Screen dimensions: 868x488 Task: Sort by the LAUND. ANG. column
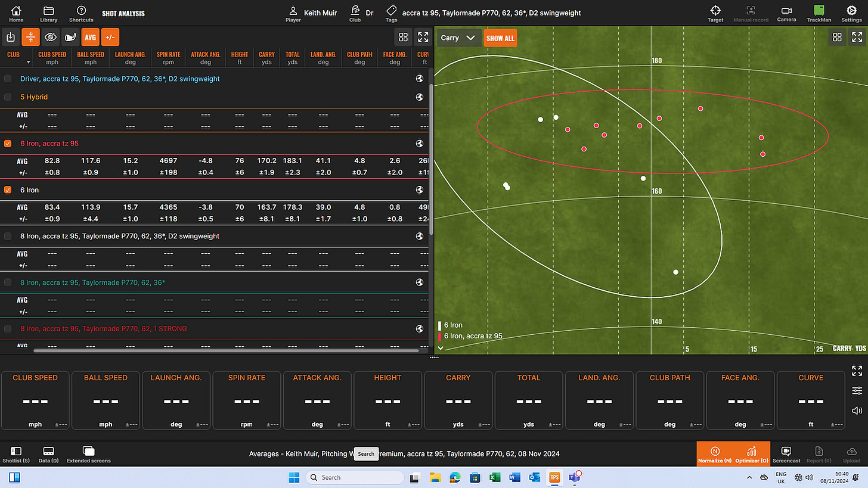(x=323, y=57)
